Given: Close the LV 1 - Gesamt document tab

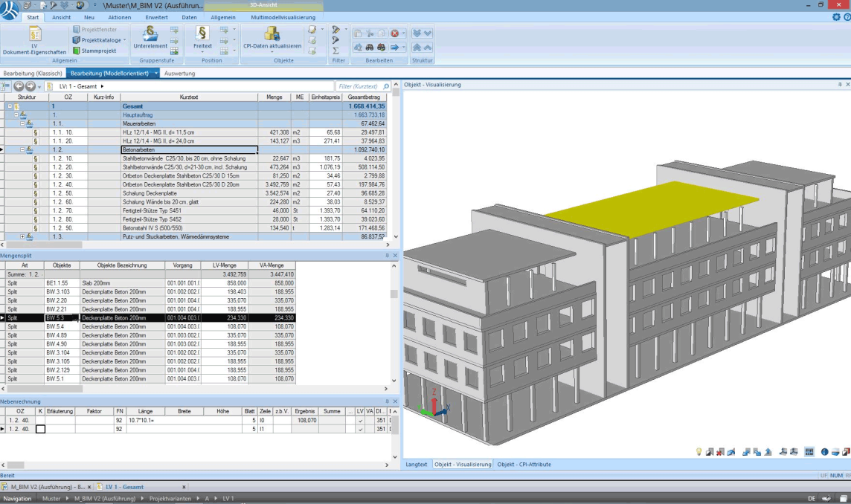Looking at the screenshot, I should tap(184, 487).
